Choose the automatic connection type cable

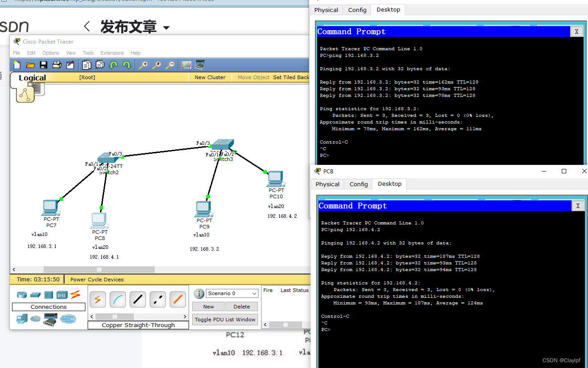(x=98, y=300)
